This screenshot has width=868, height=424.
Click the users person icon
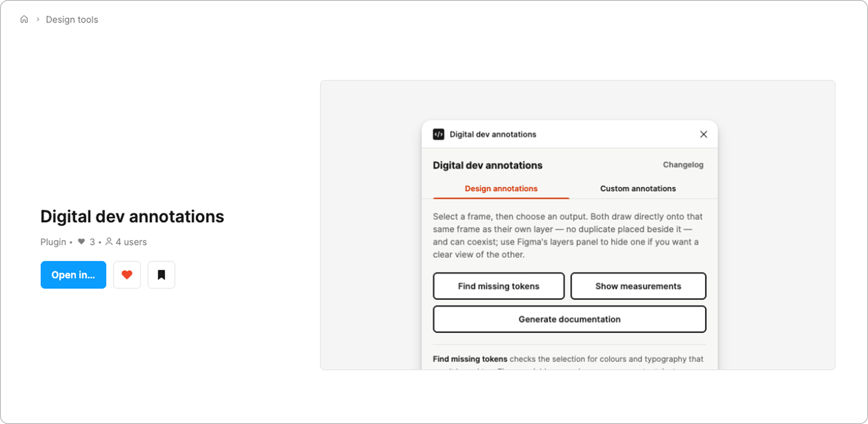click(109, 242)
